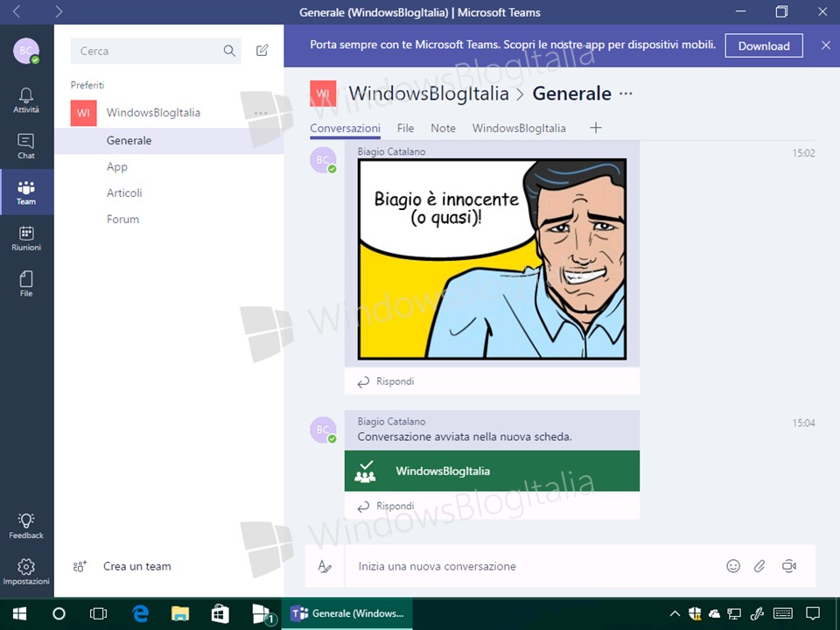Switch to the File tab in channel

pyautogui.click(x=405, y=128)
